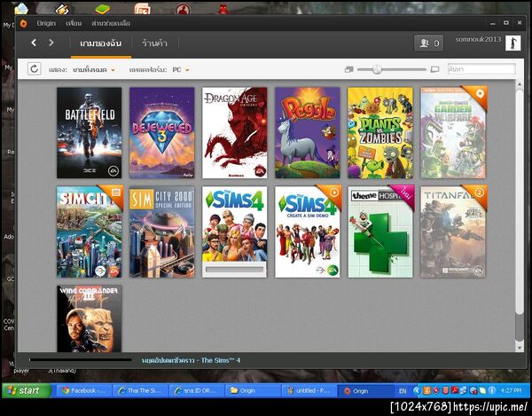Click the small tiles size icon
Image resolution: width=532 pixels, height=416 pixels.
[x=348, y=69]
